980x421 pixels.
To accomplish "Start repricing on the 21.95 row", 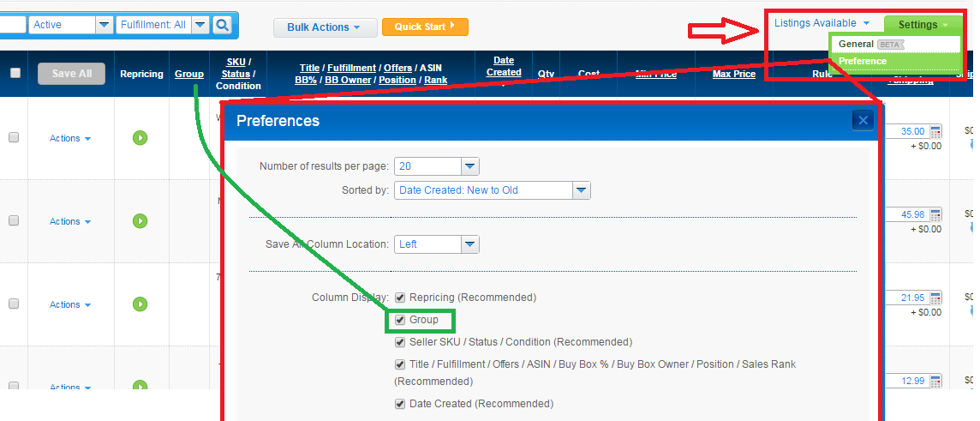I will click(x=140, y=304).
